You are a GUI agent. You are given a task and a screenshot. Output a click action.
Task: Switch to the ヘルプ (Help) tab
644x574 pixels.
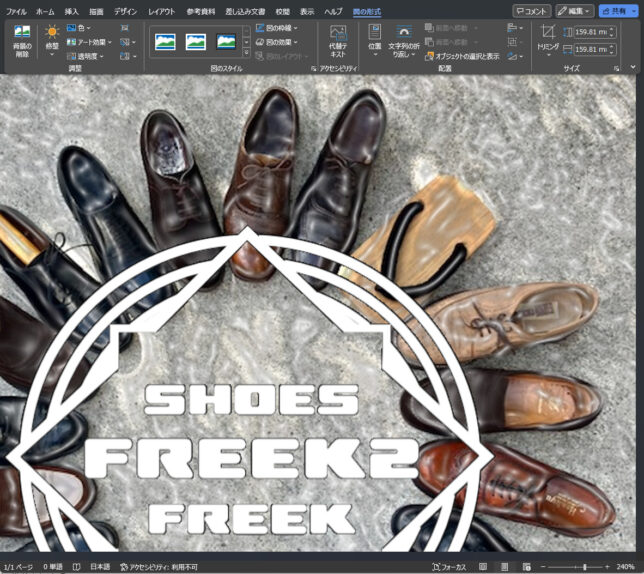pos(333,11)
